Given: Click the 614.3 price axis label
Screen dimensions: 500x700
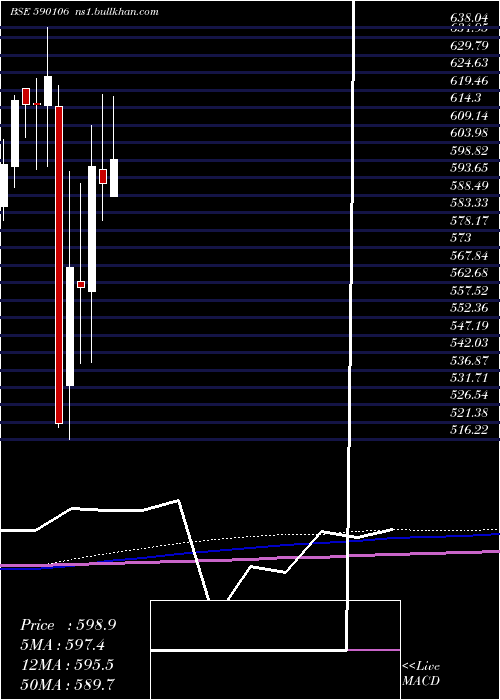Looking at the screenshot, I should click(464, 98).
